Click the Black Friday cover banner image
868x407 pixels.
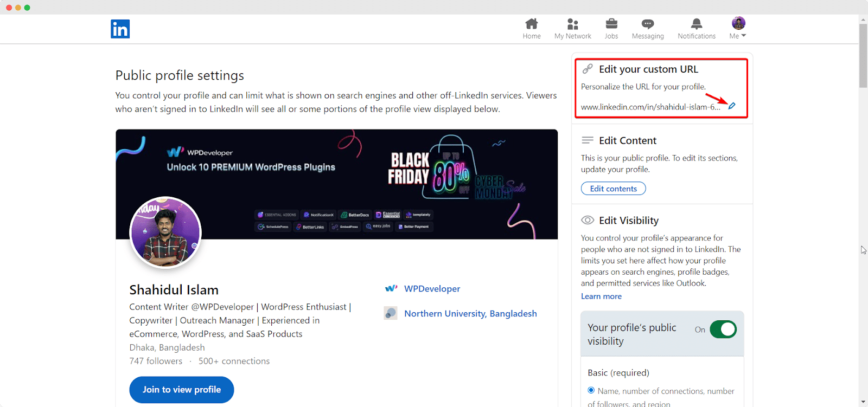[336, 184]
